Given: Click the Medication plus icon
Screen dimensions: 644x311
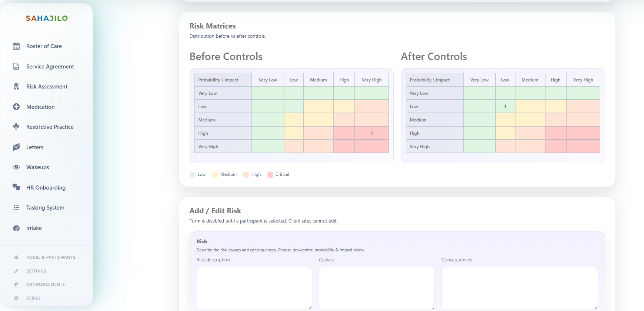Looking at the screenshot, I should [x=16, y=107].
